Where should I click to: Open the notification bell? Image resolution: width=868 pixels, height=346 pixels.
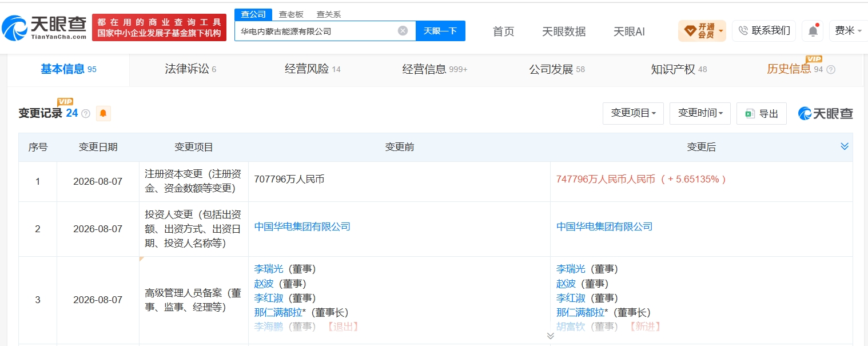pos(813,31)
